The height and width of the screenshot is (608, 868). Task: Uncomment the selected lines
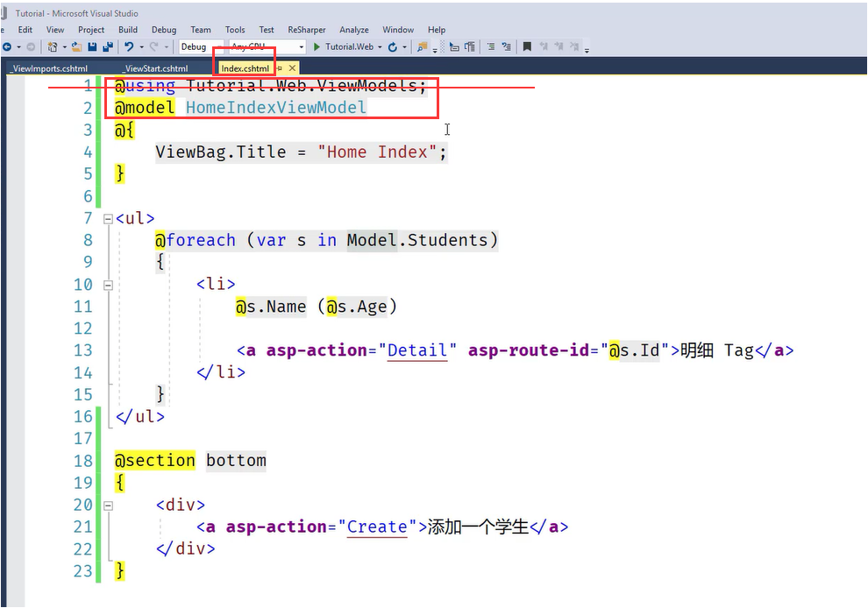tap(506, 47)
